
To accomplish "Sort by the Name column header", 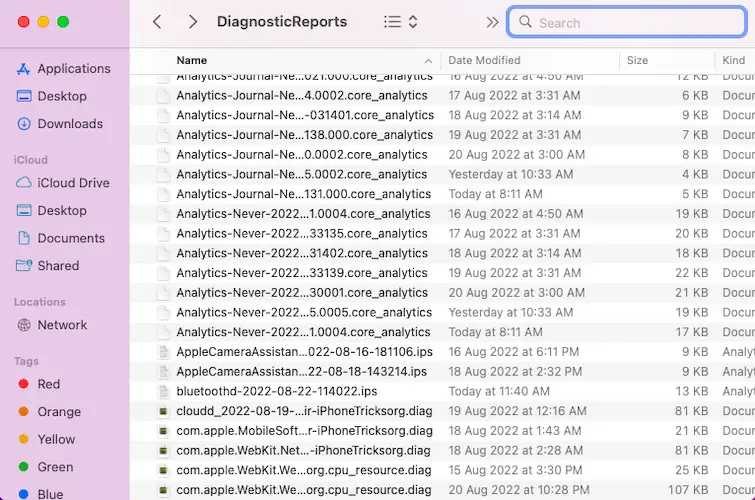I will click(192, 61).
